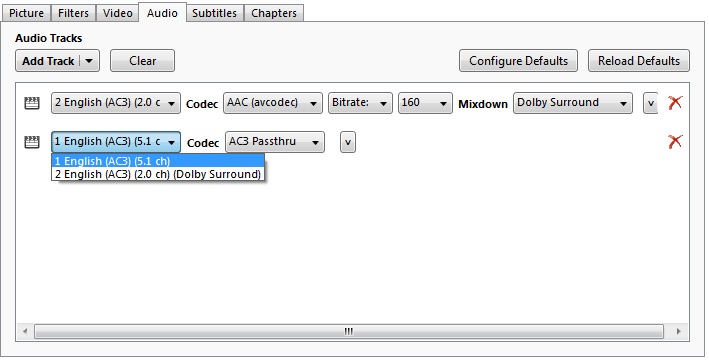Image resolution: width=709 pixels, height=360 pixels.
Task: Delete the AC3 Passthru track via the red X
Action: pos(675,142)
